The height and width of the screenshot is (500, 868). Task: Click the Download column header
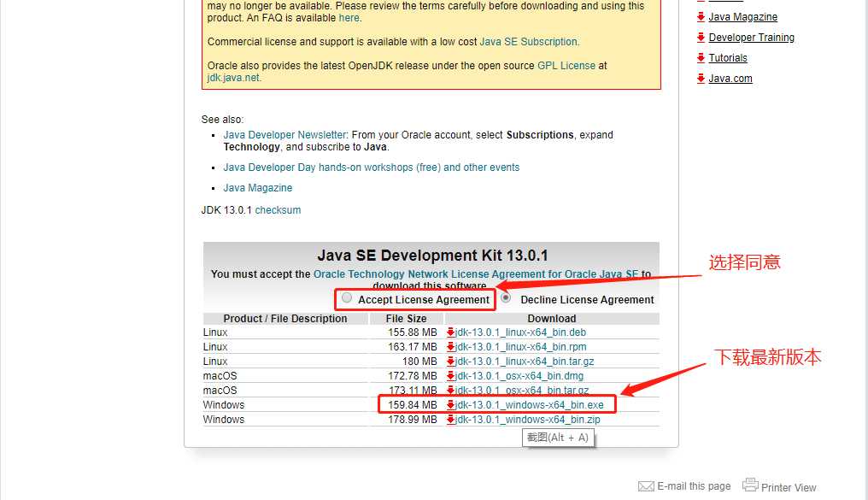pyautogui.click(x=552, y=319)
